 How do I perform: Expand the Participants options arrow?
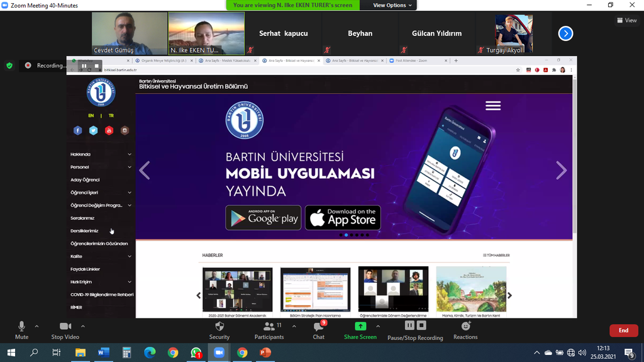point(294,326)
